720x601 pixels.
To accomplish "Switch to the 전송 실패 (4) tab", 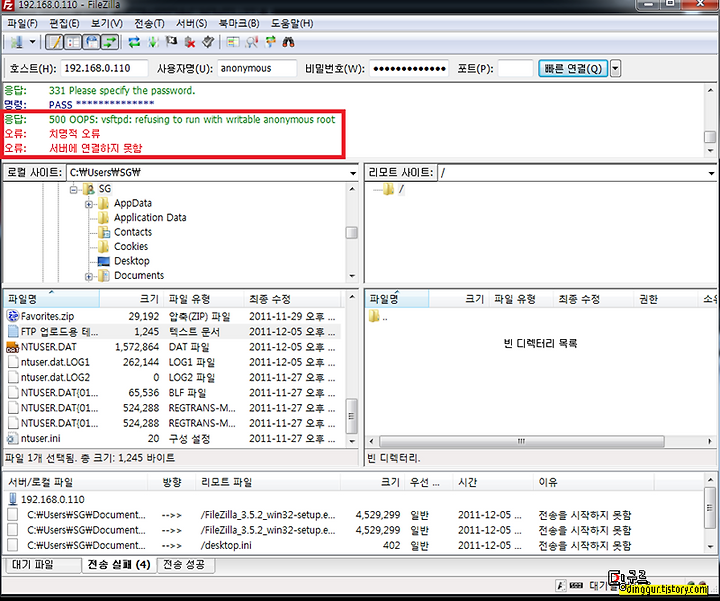I will click(118, 564).
